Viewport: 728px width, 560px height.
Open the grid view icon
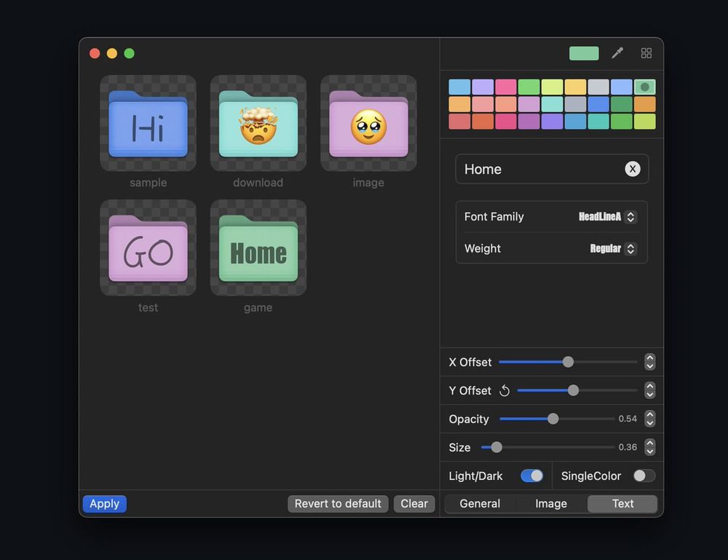coord(646,53)
